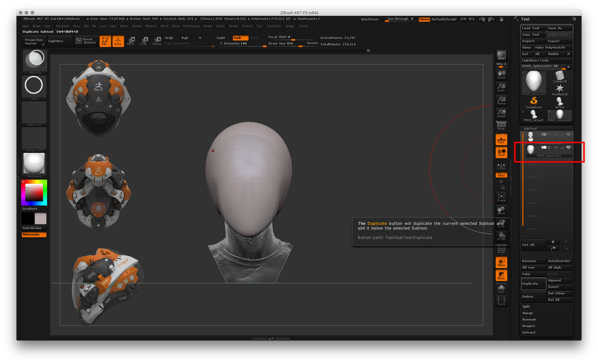Viewport: 598px width, 364px height.
Task: Open the Preferences menu
Action: pyautogui.click(x=191, y=26)
